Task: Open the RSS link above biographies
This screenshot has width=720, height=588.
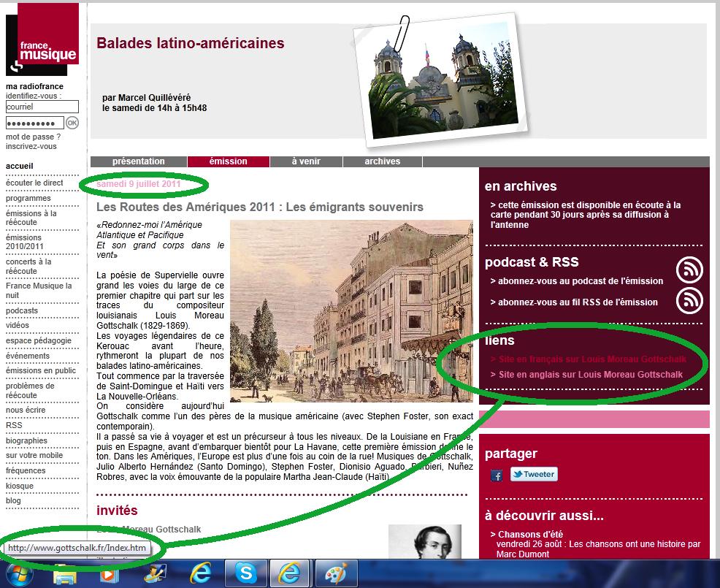Action: pos(14,425)
